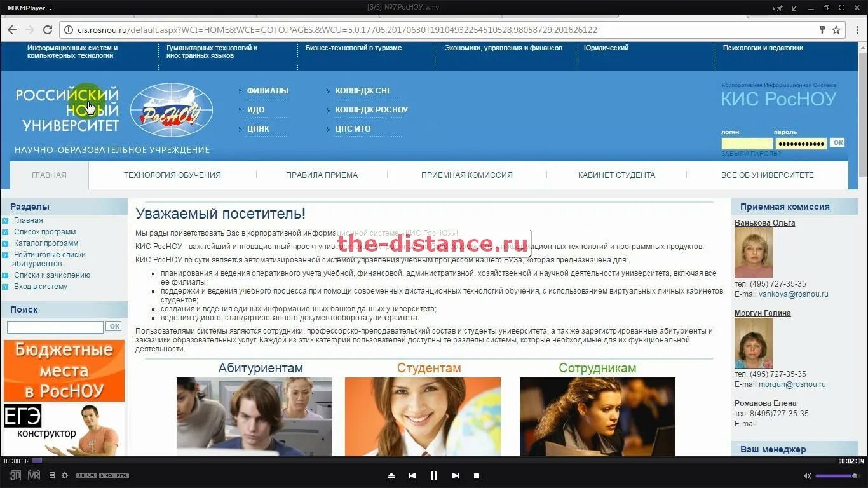The image size is (868, 488).
Task: Skip to next file with the forward button
Action: point(456,475)
